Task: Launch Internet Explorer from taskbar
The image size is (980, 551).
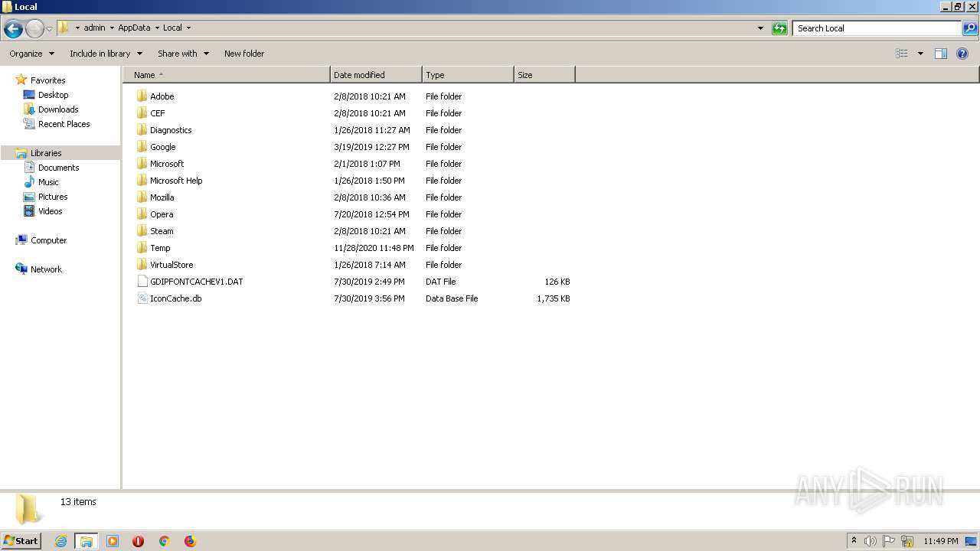Action: 60,541
